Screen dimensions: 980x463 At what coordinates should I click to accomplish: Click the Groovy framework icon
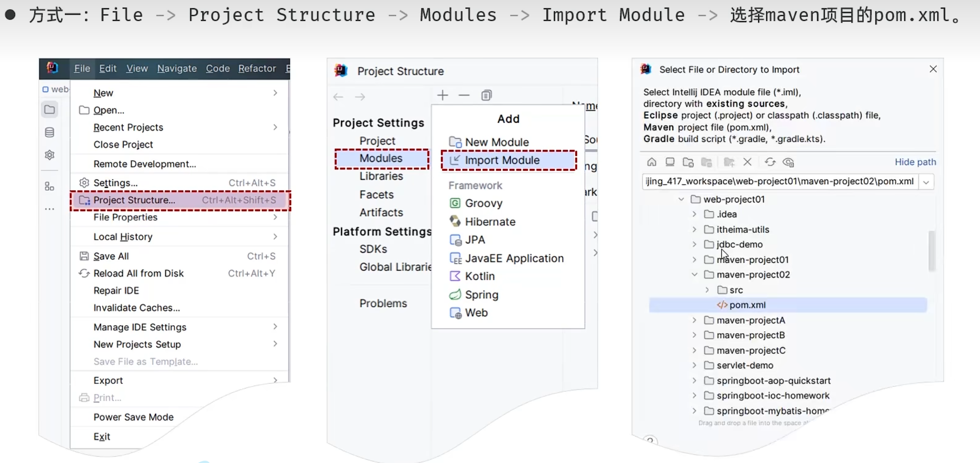coord(455,203)
